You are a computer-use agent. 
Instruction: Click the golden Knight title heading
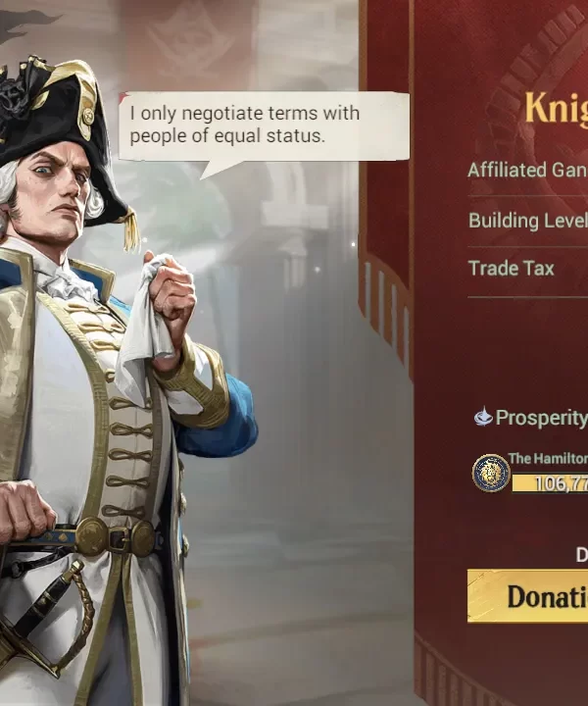(557, 107)
